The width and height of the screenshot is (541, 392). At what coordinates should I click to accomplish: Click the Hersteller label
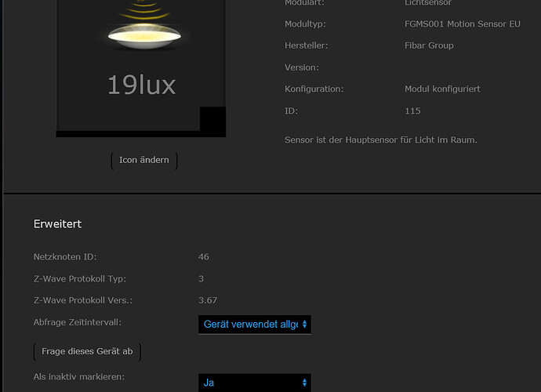[306, 45]
